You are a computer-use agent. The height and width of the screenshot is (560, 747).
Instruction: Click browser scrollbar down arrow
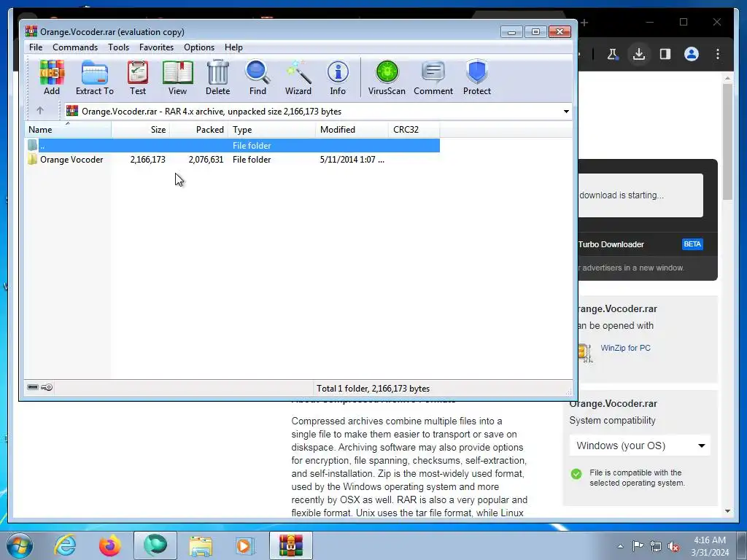727,511
